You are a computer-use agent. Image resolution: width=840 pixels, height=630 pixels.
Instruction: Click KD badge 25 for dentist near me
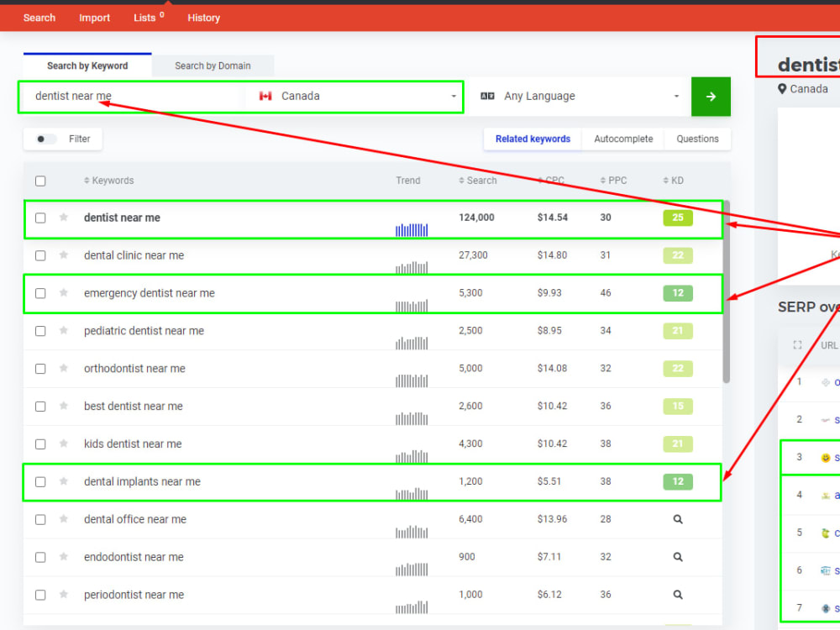(x=678, y=218)
